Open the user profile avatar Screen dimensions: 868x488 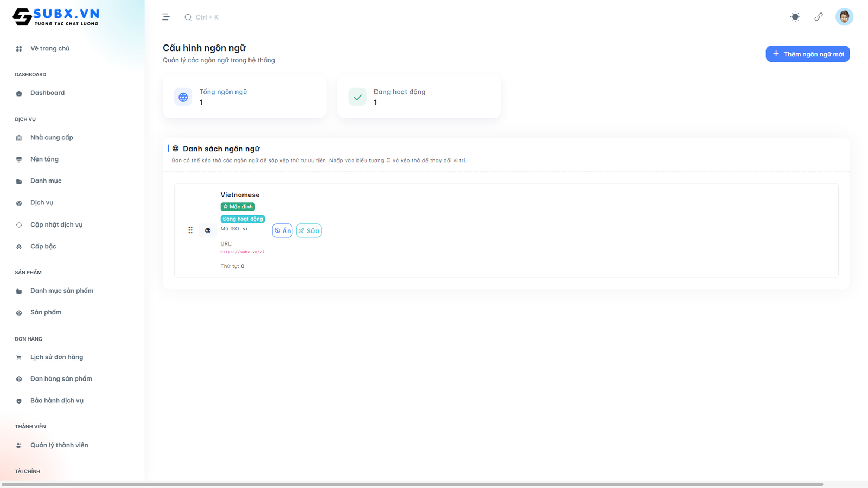pos(844,17)
